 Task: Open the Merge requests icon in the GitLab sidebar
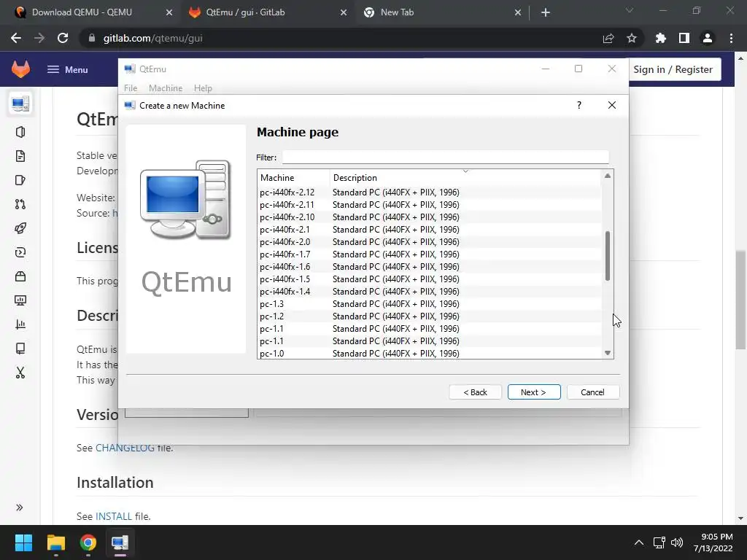(x=20, y=204)
